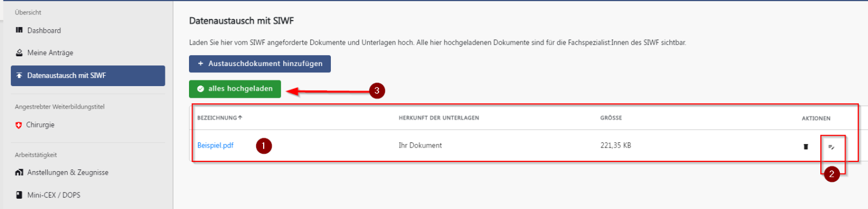Viewport: 868px width, 209px height.
Task: Select Datenaustausch mit SIWF sidebar item
Action: pos(87,76)
